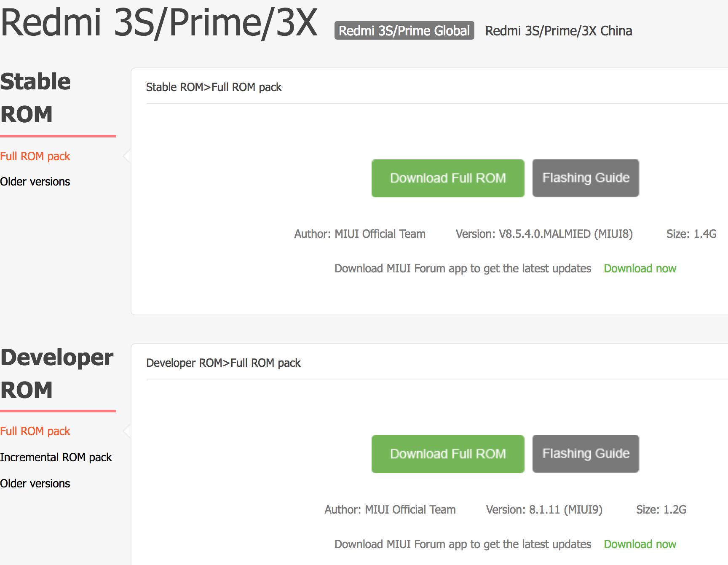Image resolution: width=728 pixels, height=565 pixels.
Task: Select Incremental ROM pack link
Action: tap(56, 457)
